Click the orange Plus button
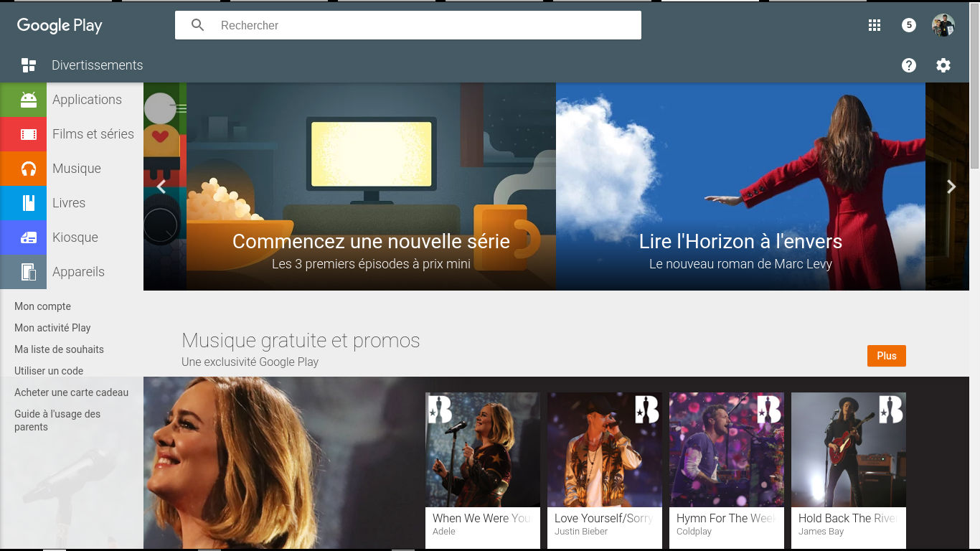The image size is (980, 551). tap(887, 356)
